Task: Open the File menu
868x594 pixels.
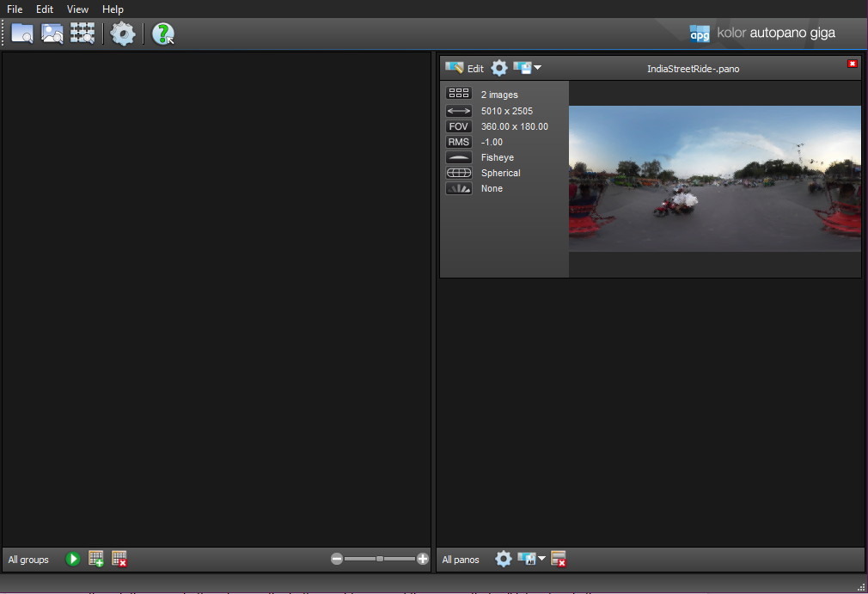Action: coord(14,9)
